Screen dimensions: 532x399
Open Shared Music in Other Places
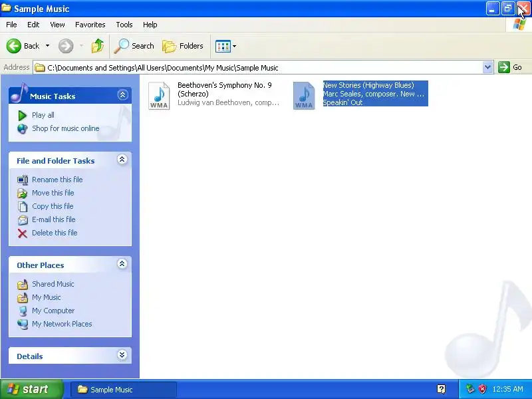53,284
